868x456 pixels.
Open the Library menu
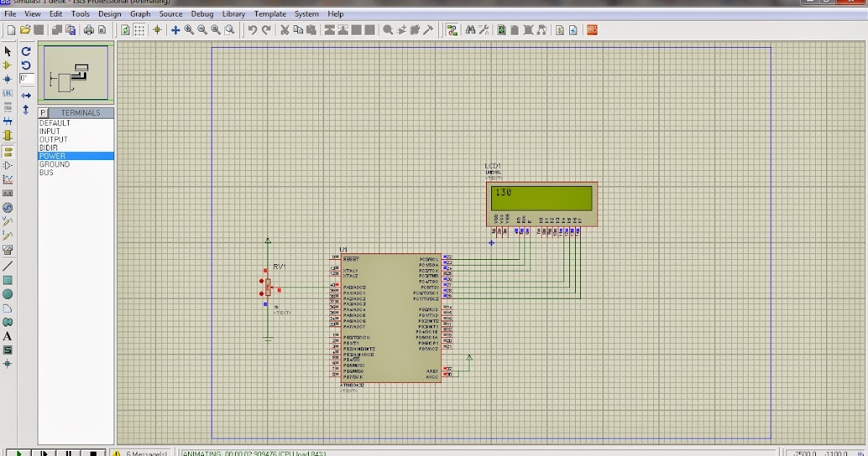click(234, 14)
